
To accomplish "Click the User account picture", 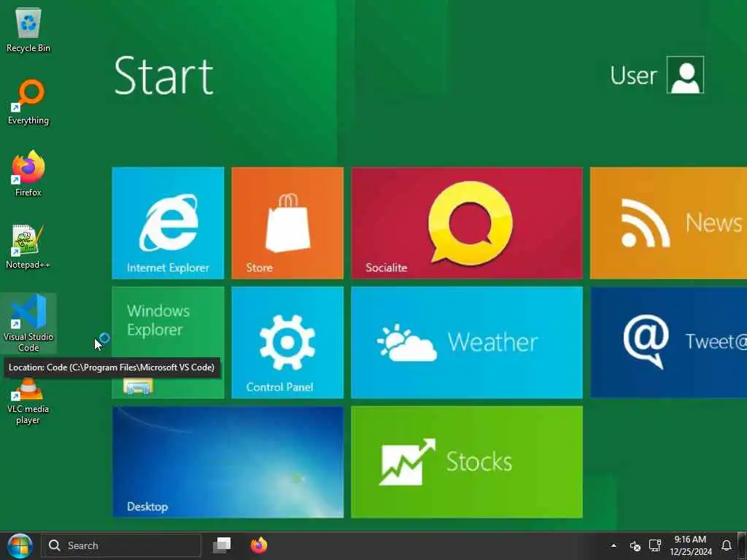I will pyautogui.click(x=685, y=75).
